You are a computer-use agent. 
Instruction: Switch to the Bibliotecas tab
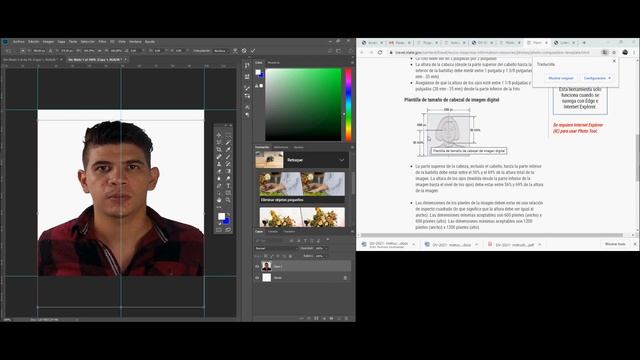pos(281,147)
